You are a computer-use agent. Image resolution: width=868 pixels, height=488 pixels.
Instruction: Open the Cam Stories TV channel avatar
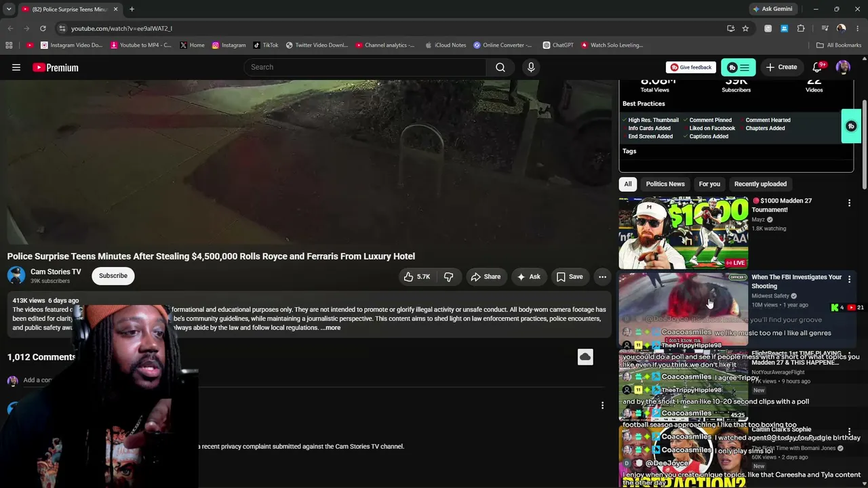click(x=16, y=275)
